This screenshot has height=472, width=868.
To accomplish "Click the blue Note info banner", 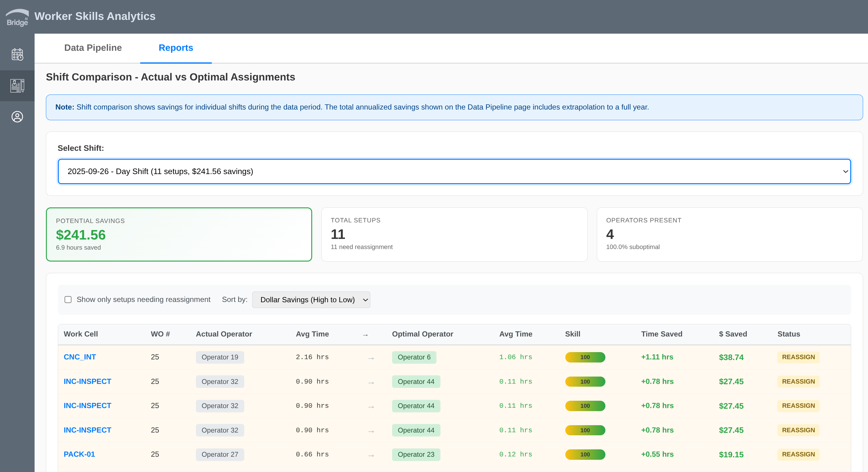I will click(x=454, y=107).
